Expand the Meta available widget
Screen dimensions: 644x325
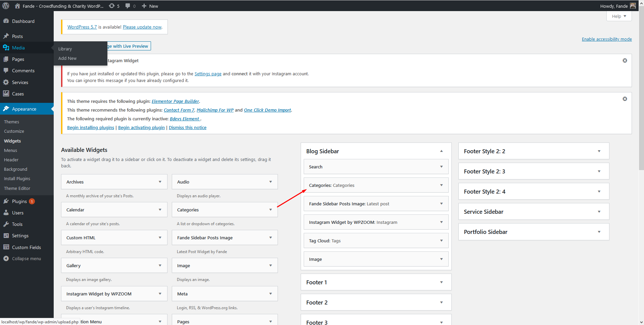click(270, 294)
